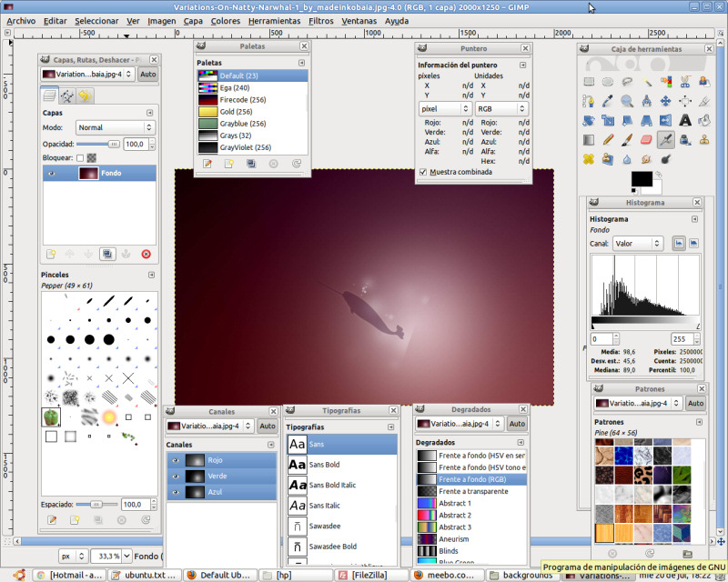Select the Crop tool

coord(704,101)
